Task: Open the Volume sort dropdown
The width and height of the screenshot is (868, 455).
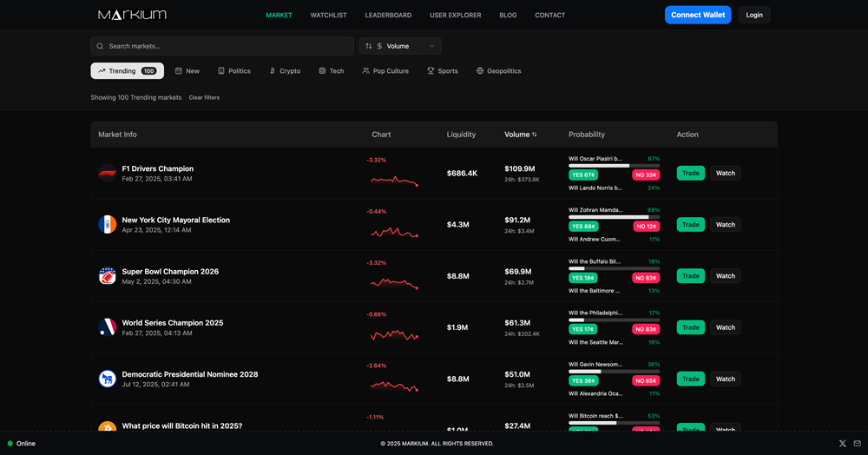Action: tap(400, 46)
